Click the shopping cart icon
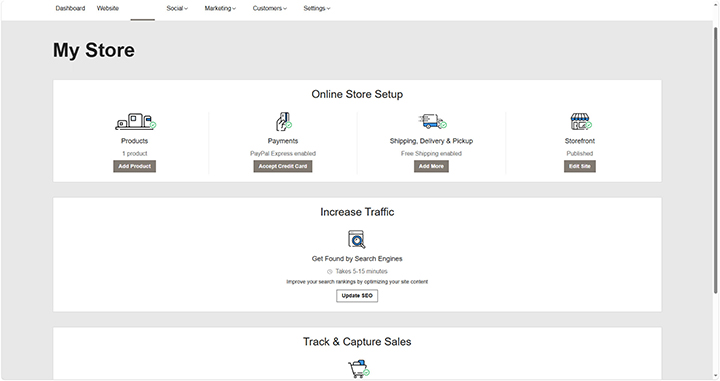 click(x=359, y=369)
